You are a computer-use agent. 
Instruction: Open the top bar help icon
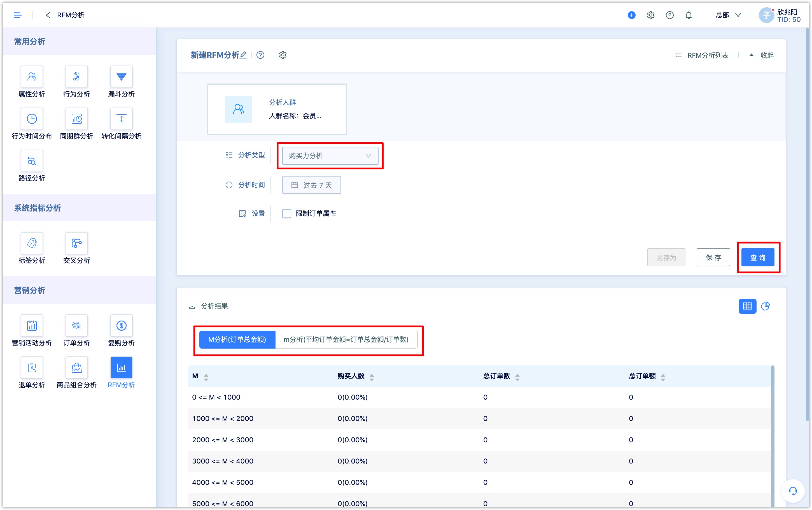pyautogui.click(x=669, y=15)
